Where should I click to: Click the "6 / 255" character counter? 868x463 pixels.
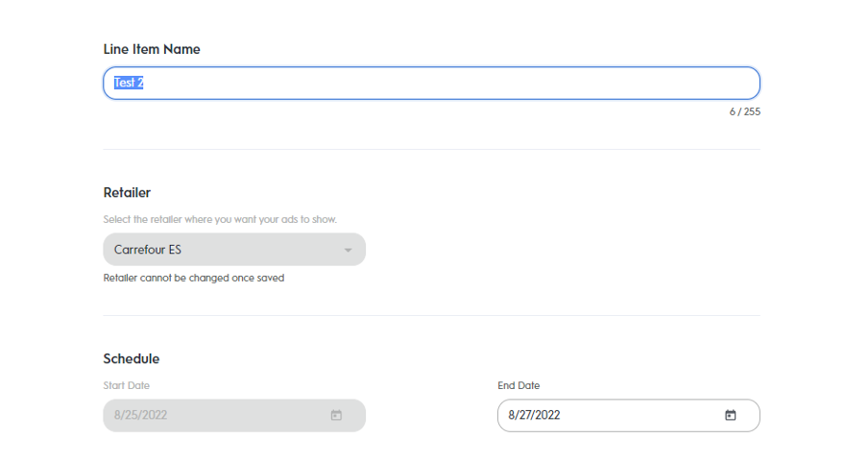coord(744,111)
